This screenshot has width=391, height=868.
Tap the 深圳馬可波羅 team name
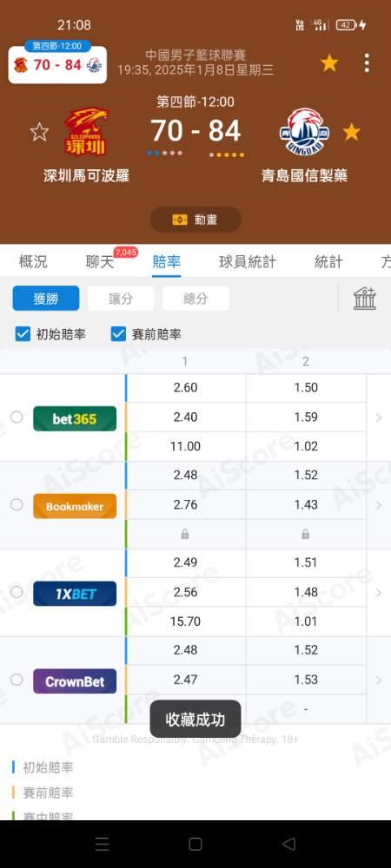[86, 176]
